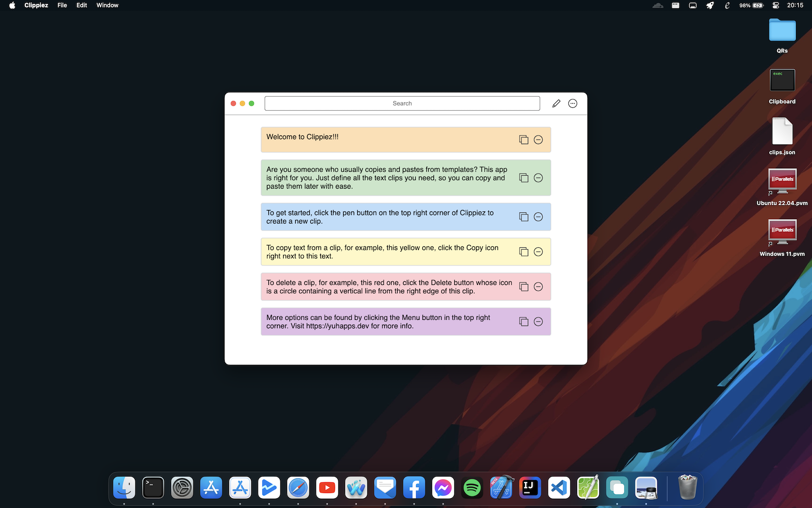This screenshot has height=508, width=812.
Task: Open Control Center in the menu bar
Action: pyautogui.click(x=776, y=5)
